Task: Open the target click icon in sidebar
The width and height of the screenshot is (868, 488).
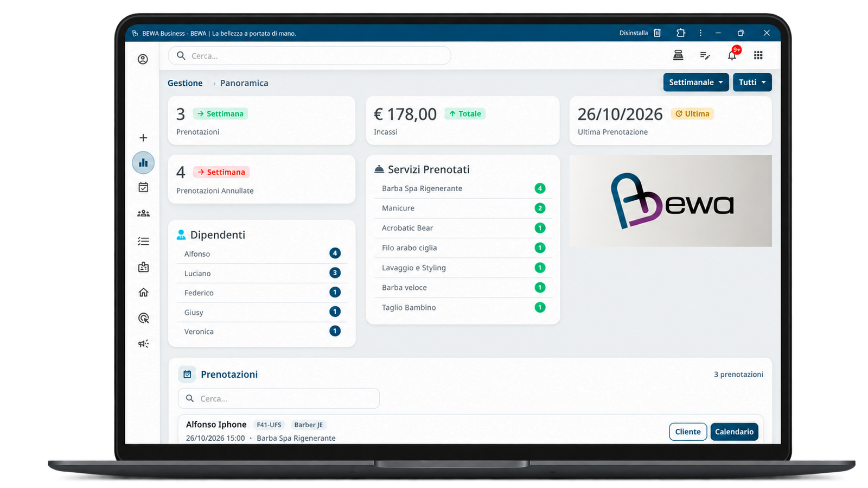Action: [143, 318]
